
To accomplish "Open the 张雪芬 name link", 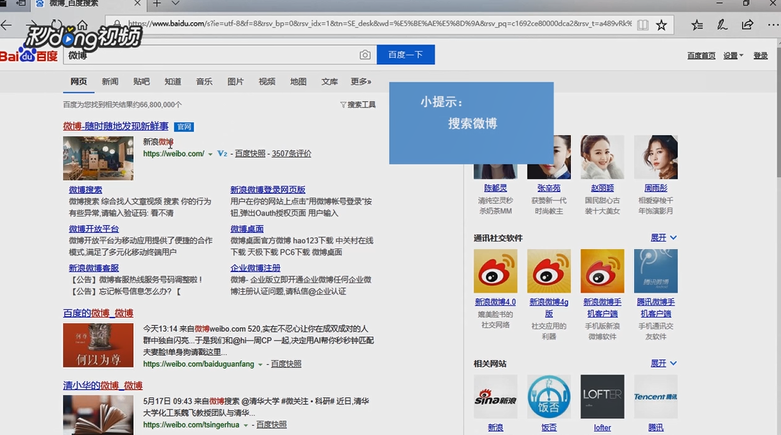I will (x=549, y=188).
